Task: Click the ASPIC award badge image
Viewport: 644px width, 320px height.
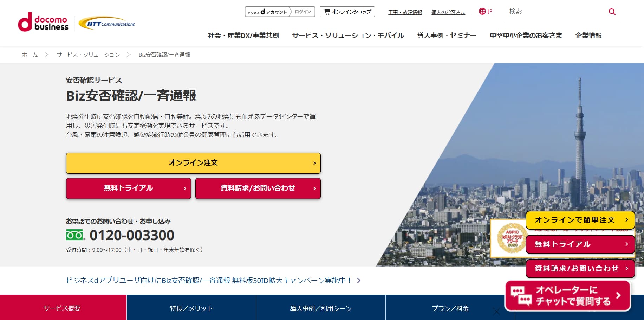Action: (x=512, y=238)
